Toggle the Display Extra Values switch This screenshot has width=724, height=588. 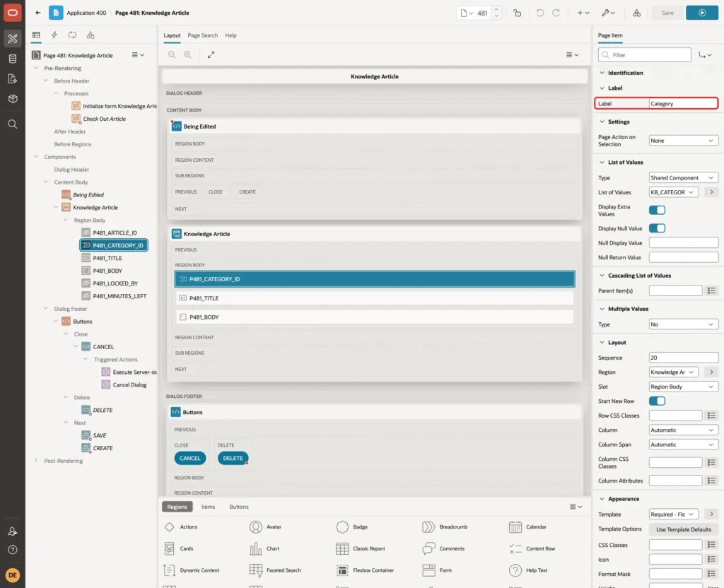[657, 210]
